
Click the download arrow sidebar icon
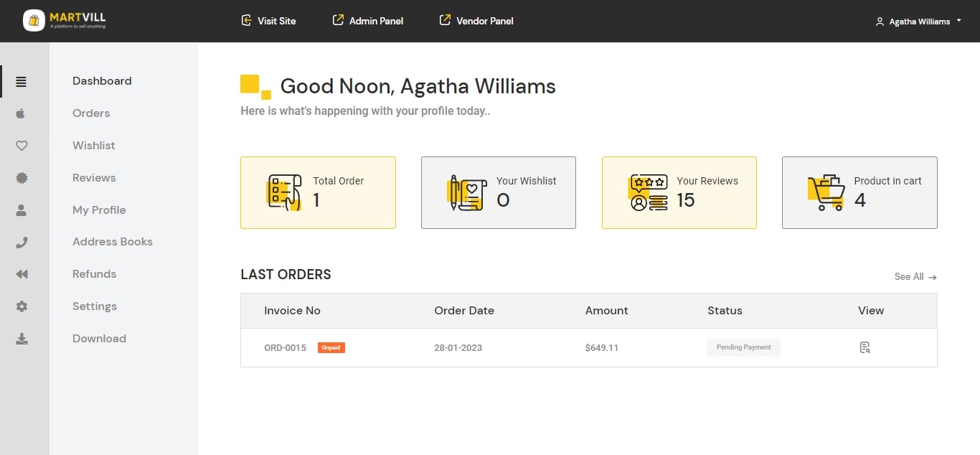22,339
